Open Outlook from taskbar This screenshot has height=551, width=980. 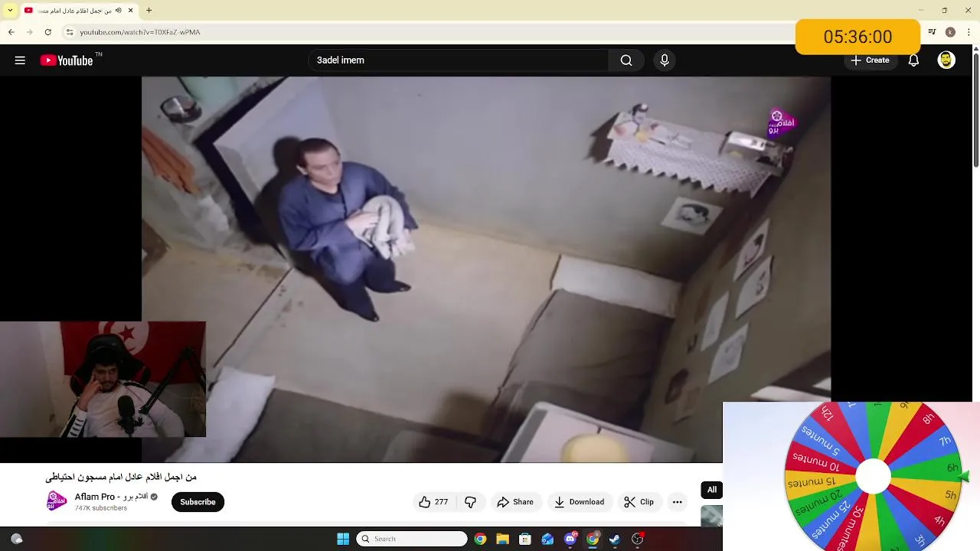click(x=547, y=539)
